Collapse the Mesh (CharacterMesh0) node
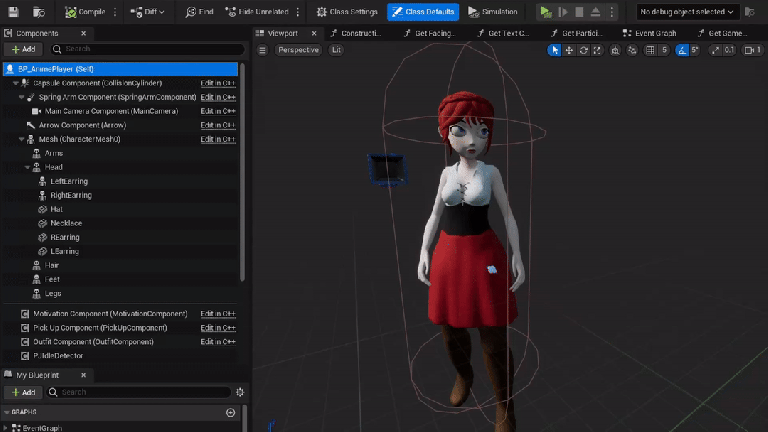Viewport: 768px width, 432px height. click(21, 139)
